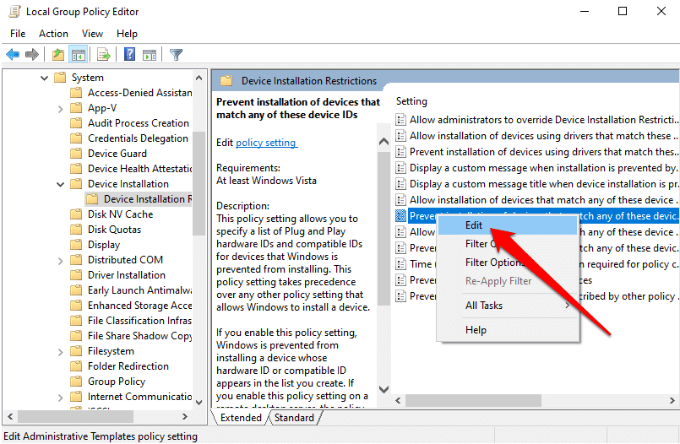Click the Forward arrow toolbar icon

click(x=32, y=55)
